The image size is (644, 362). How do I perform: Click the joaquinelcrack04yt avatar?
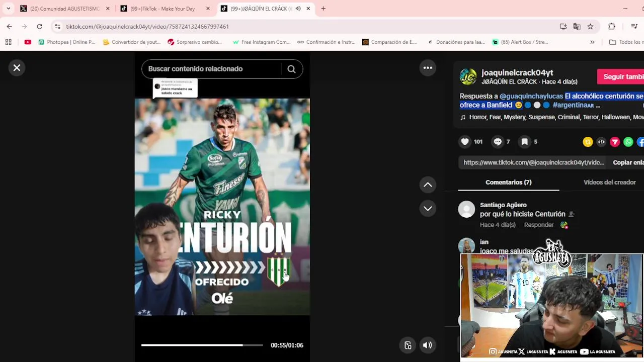(468, 77)
